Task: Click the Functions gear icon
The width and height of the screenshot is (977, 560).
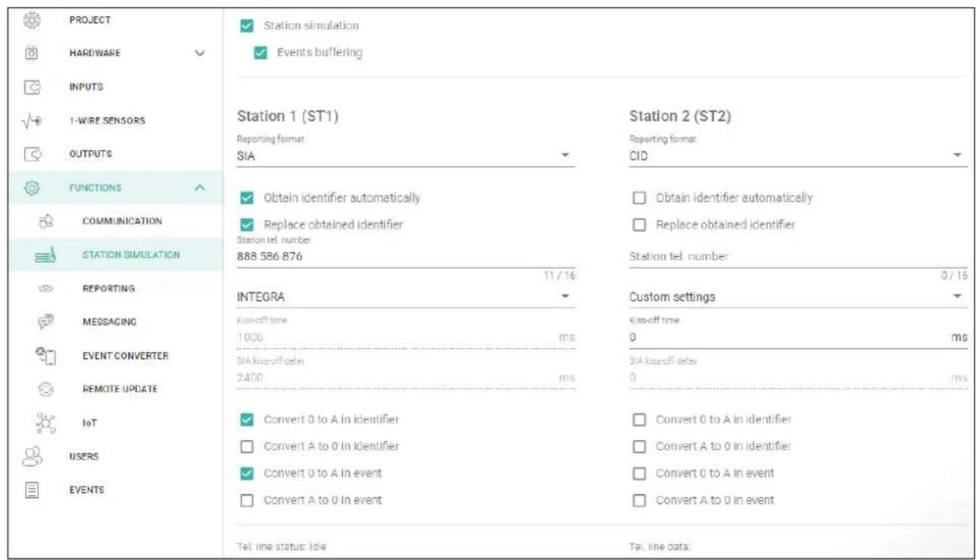Action: (x=32, y=187)
